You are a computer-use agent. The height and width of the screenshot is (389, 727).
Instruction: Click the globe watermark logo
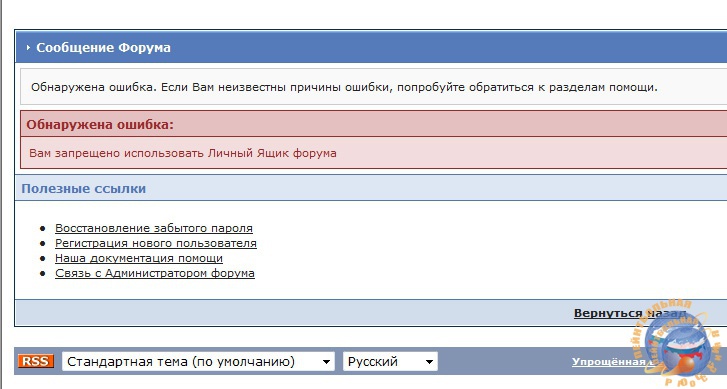[x=675, y=344]
